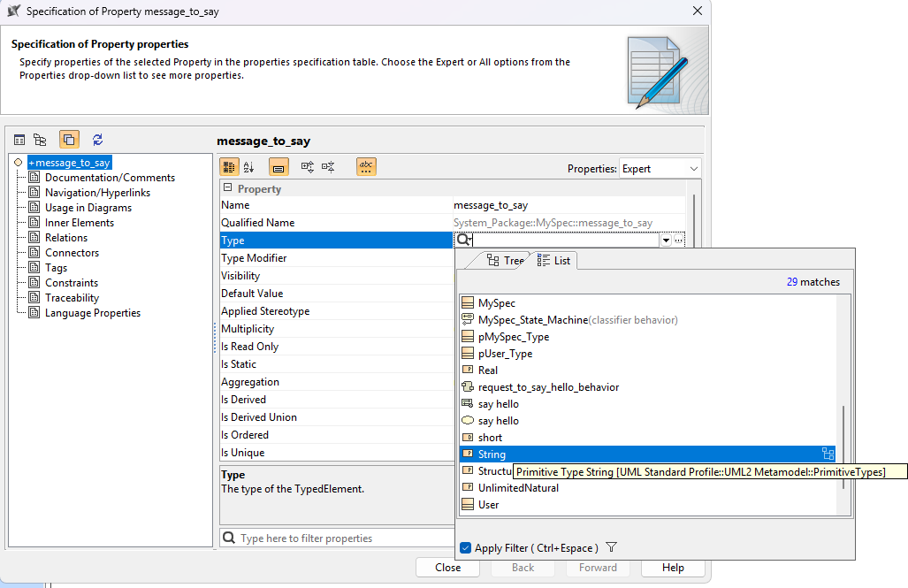Click the MySpec block icon

point(468,302)
